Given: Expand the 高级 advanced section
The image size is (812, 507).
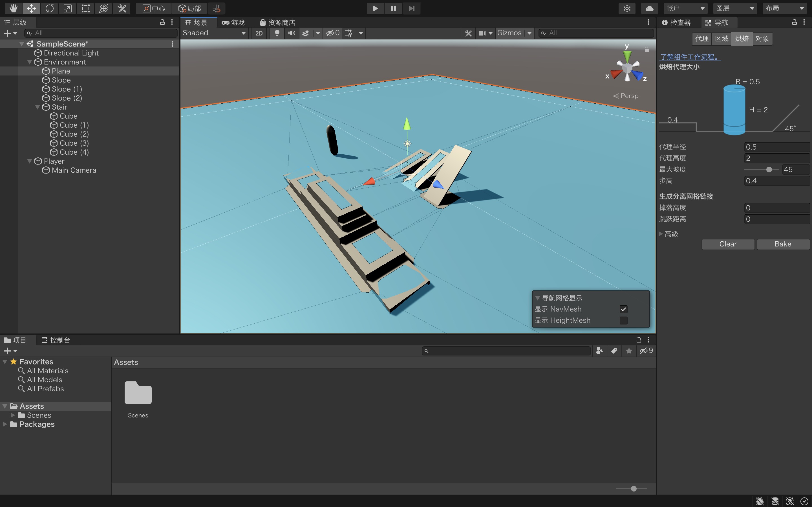Looking at the screenshot, I should (661, 234).
